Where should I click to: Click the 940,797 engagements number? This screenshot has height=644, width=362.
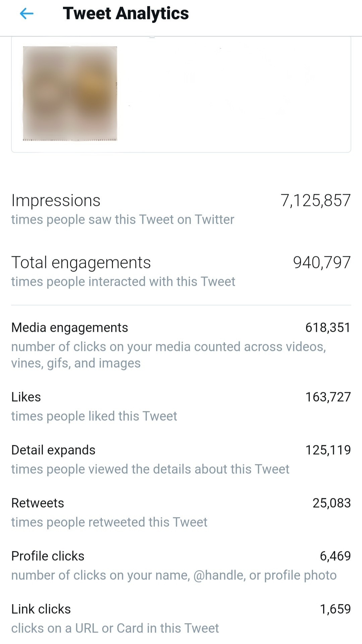(x=322, y=262)
